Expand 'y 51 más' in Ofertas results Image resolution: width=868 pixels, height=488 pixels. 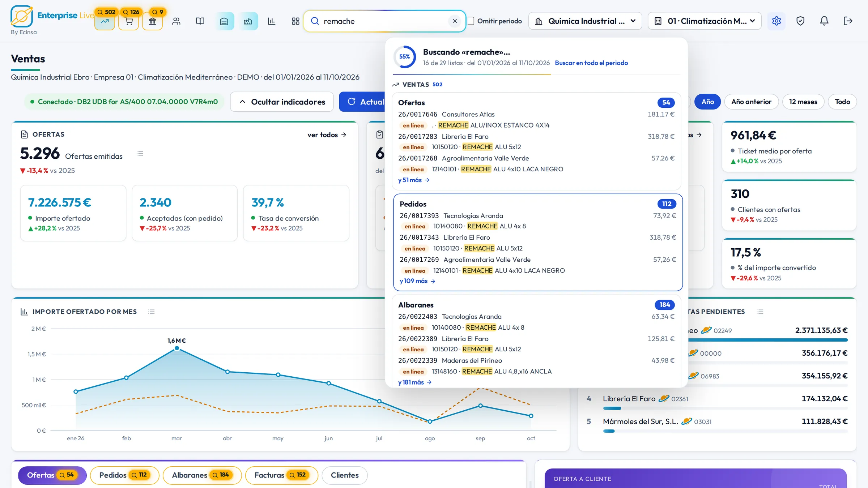click(x=414, y=180)
